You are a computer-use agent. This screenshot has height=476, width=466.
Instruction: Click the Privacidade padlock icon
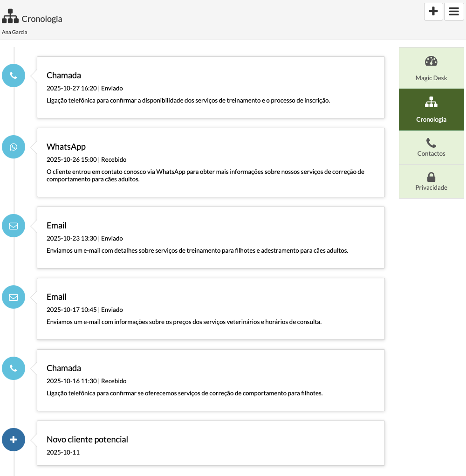(431, 177)
